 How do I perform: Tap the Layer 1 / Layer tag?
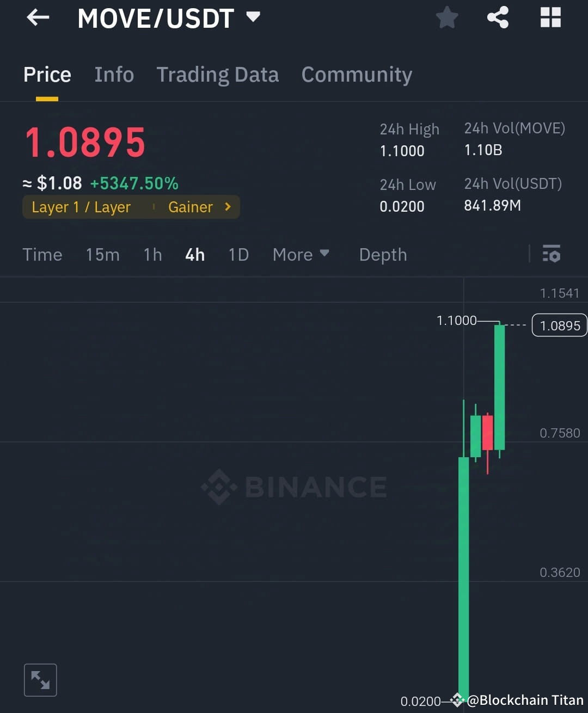[81, 207]
